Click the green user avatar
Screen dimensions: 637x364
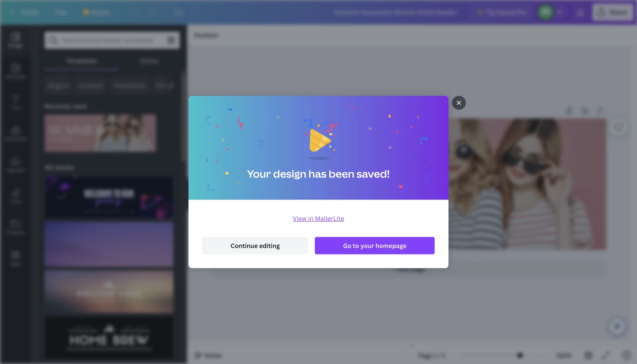(546, 13)
